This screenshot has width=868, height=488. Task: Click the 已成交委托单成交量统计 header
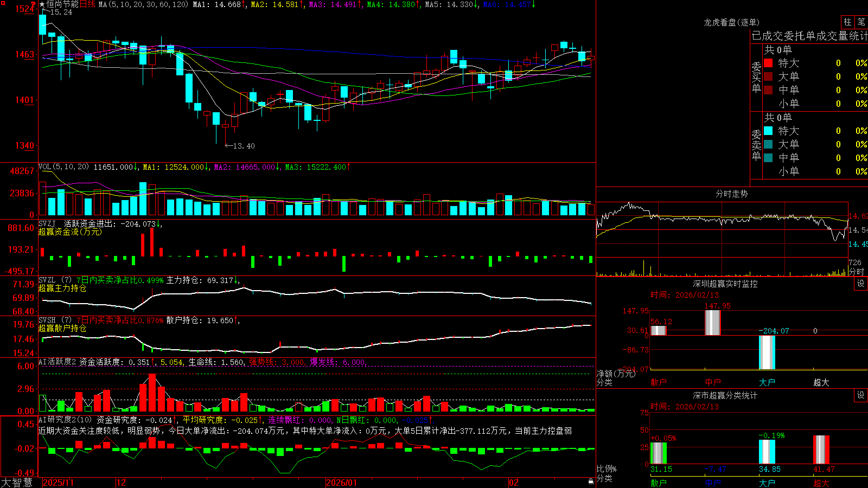809,36
